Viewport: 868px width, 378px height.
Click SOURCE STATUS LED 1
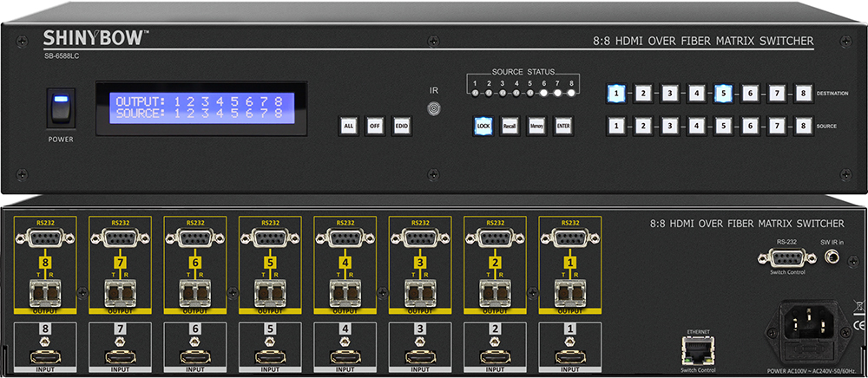pos(475,94)
